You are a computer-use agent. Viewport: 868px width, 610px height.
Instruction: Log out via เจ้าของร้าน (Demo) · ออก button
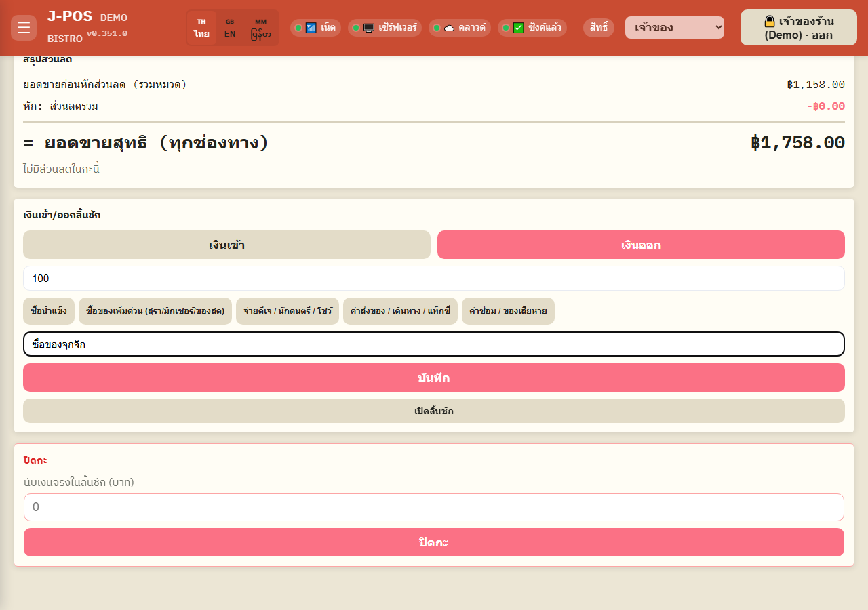[x=799, y=28]
